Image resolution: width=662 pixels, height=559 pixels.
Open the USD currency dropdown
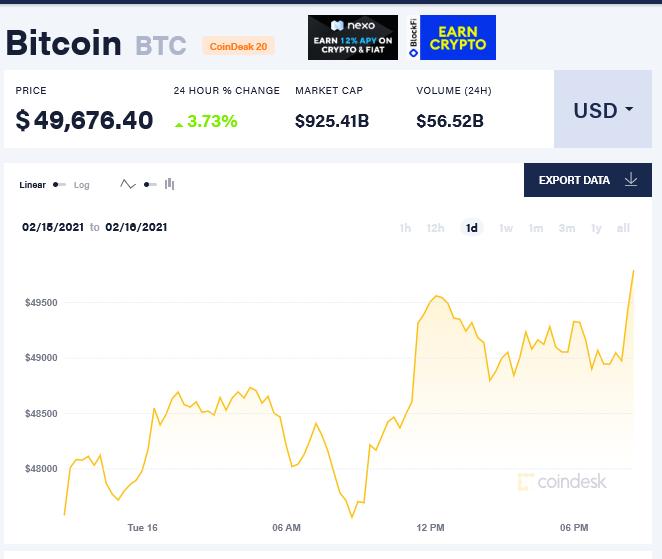click(603, 109)
